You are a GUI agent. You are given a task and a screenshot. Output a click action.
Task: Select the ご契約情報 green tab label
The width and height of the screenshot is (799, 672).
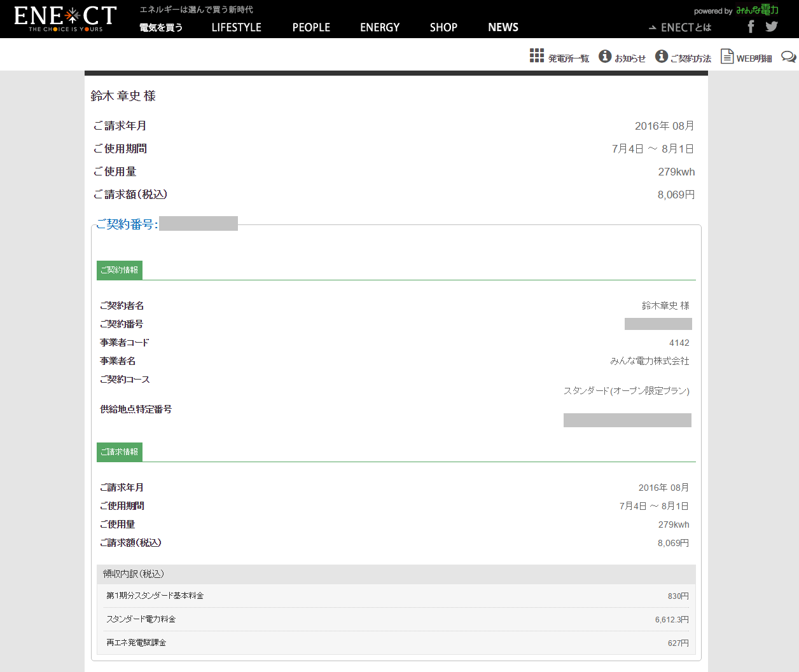click(x=120, y=270)
